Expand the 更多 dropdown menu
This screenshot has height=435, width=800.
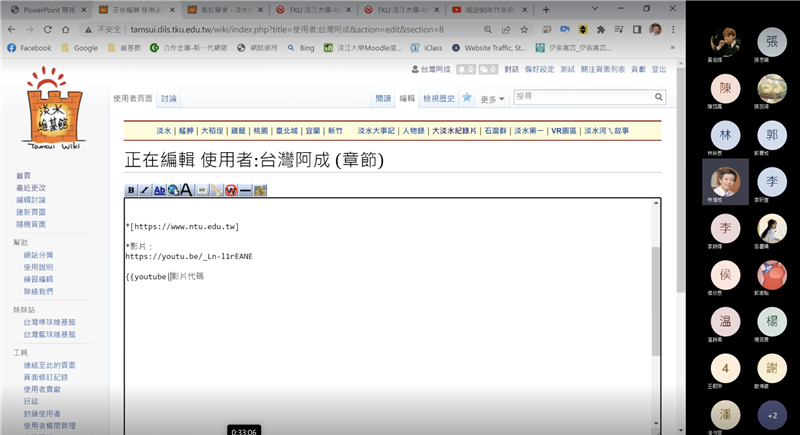point(493,99)
